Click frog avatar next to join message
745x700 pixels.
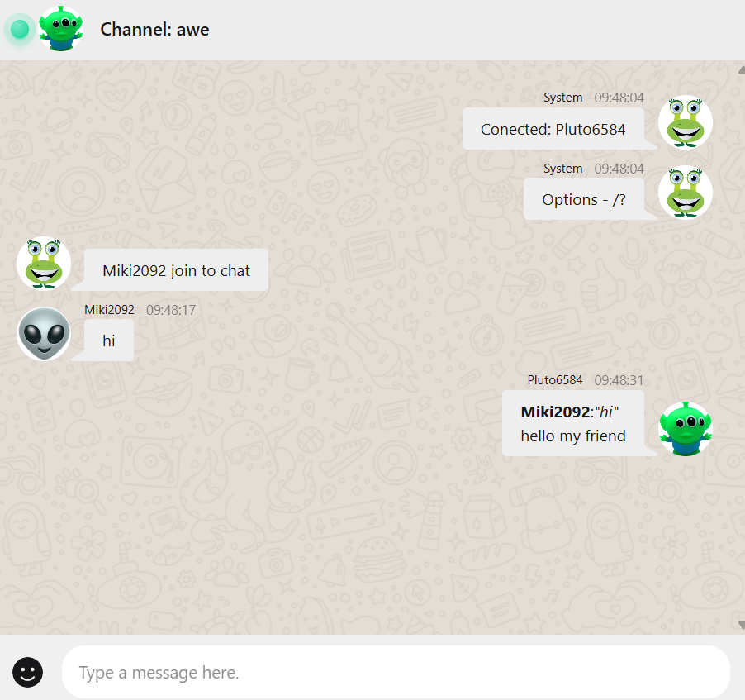[x=44, y=264]
